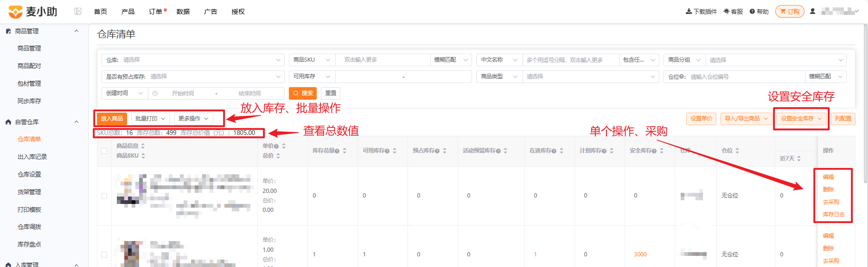Open 仓库设置 in sidebar
This screenshot has width=868, height=267.
pos(29,174)
